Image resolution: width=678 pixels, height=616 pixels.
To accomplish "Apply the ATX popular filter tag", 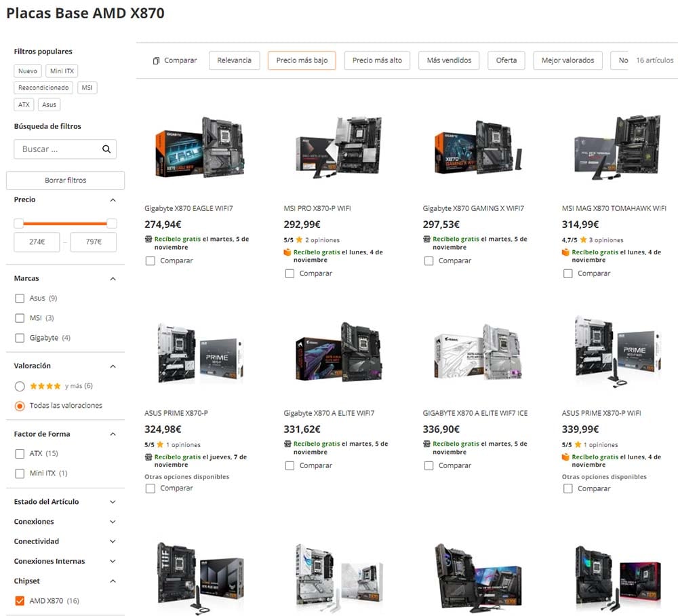I will point(24,104).
